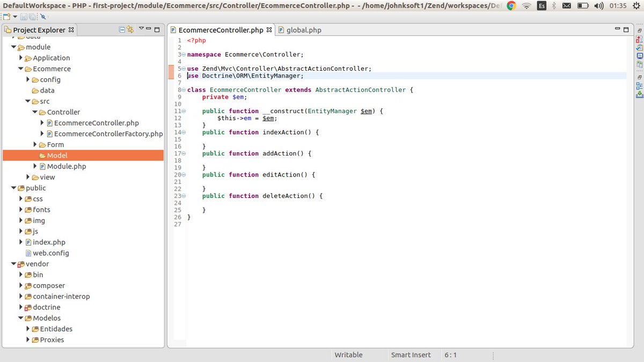The width and height of the screenshot is (644, 362).
Task: Open the Outline view in right trim
Action: click(640, 86)
